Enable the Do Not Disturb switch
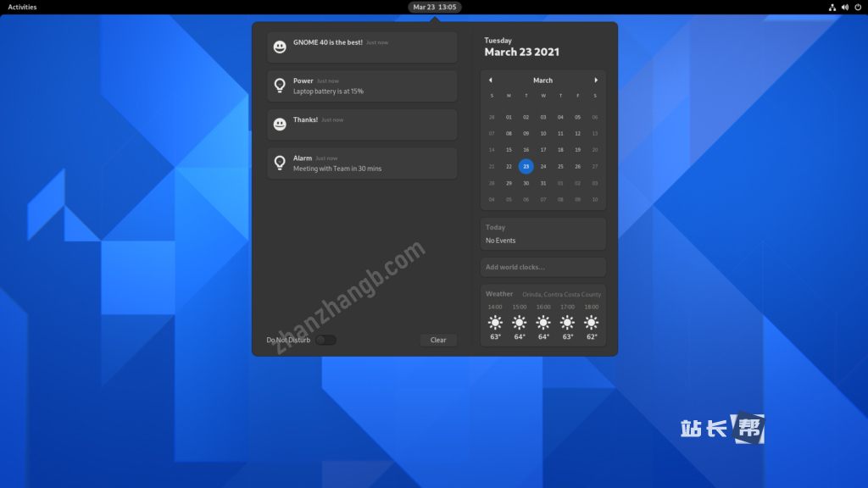868x488 pixels. pos(326,340)
